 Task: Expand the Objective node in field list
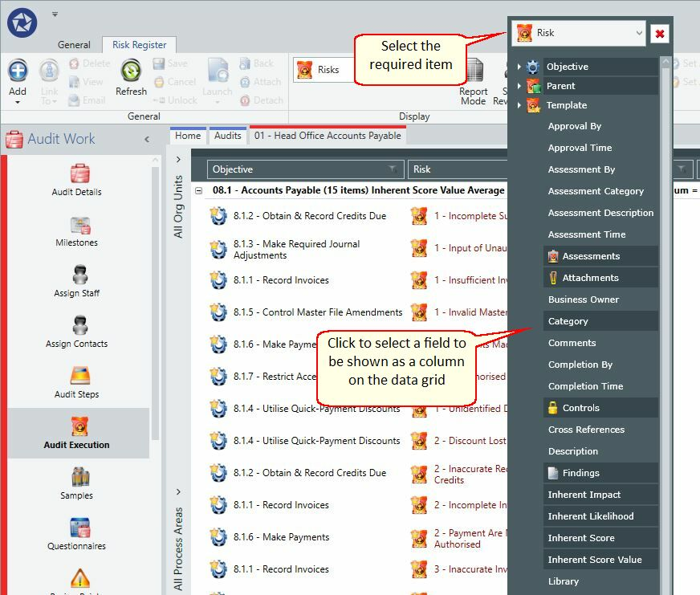tap(519, 67)
